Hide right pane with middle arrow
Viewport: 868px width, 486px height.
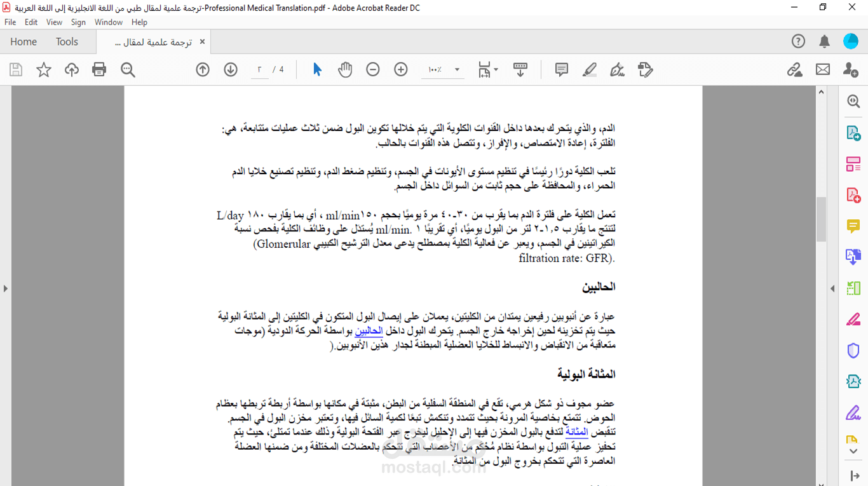(x=832, y=288)
